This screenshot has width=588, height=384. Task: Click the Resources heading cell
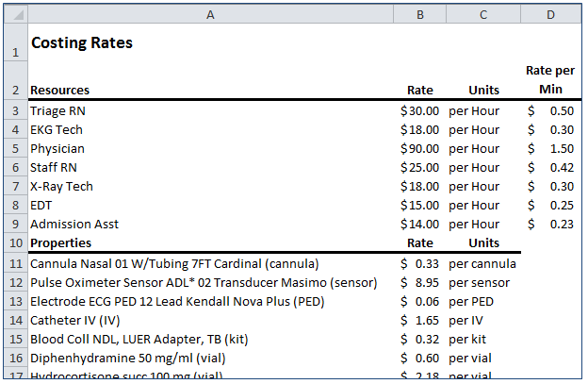[210, 80]
